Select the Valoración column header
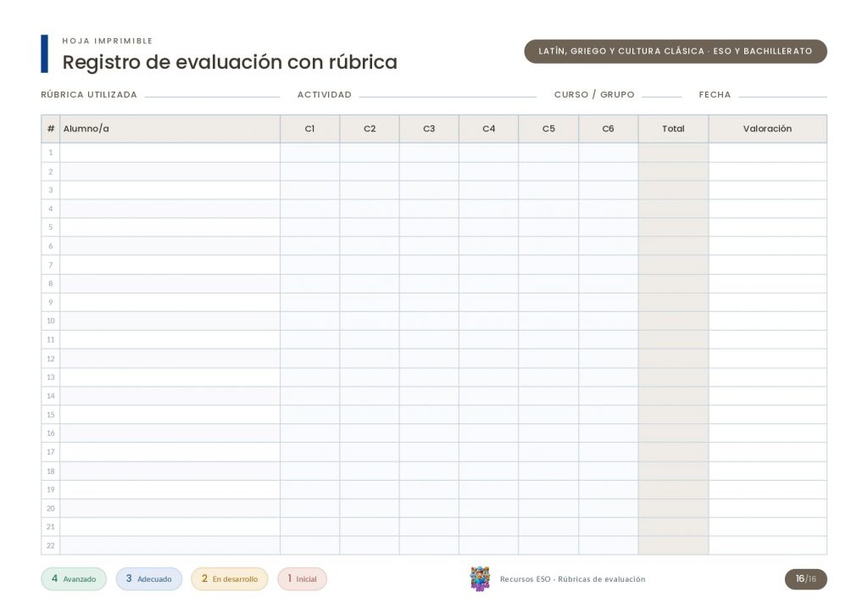 767,129
